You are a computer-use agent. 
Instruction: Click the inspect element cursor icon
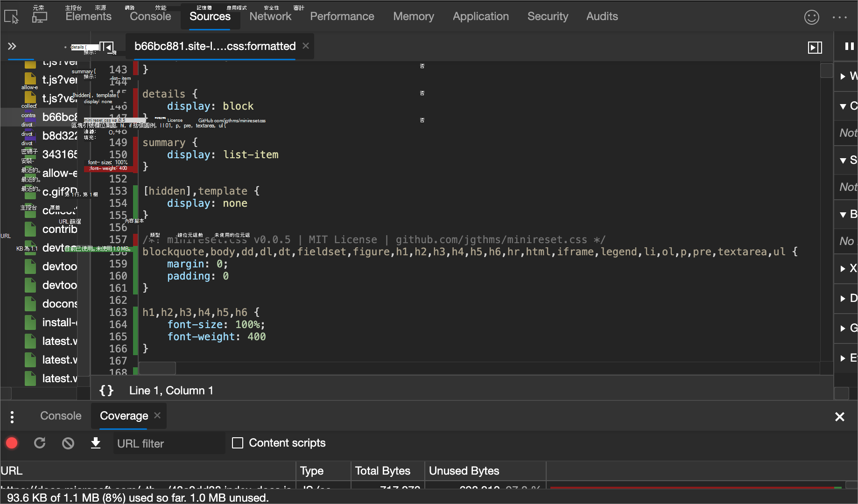[x=11, y=17]
